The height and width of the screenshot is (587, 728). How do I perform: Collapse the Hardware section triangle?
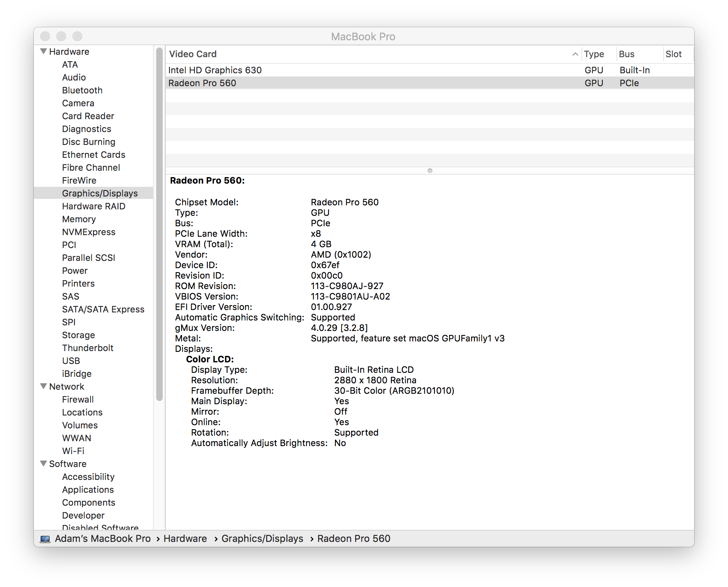[x=43, y=52]
